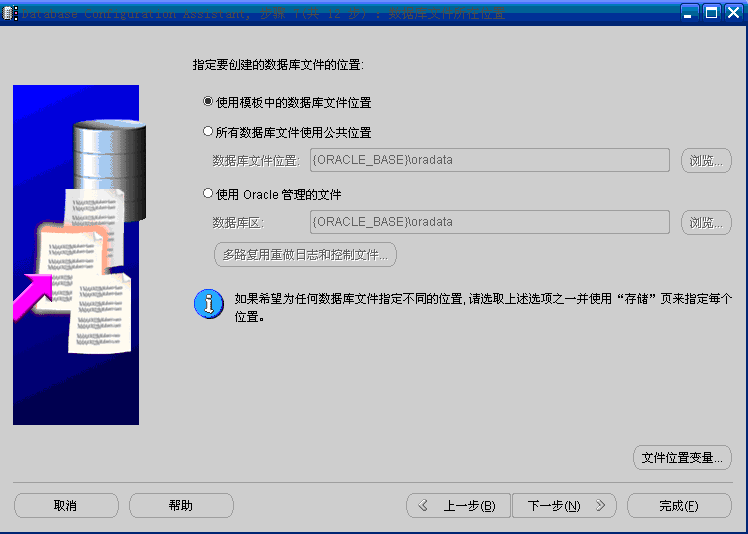The image size is (748, 534).
Task: Click the left chevron on 上一步(B) button
Action: (x=423, y=505)
